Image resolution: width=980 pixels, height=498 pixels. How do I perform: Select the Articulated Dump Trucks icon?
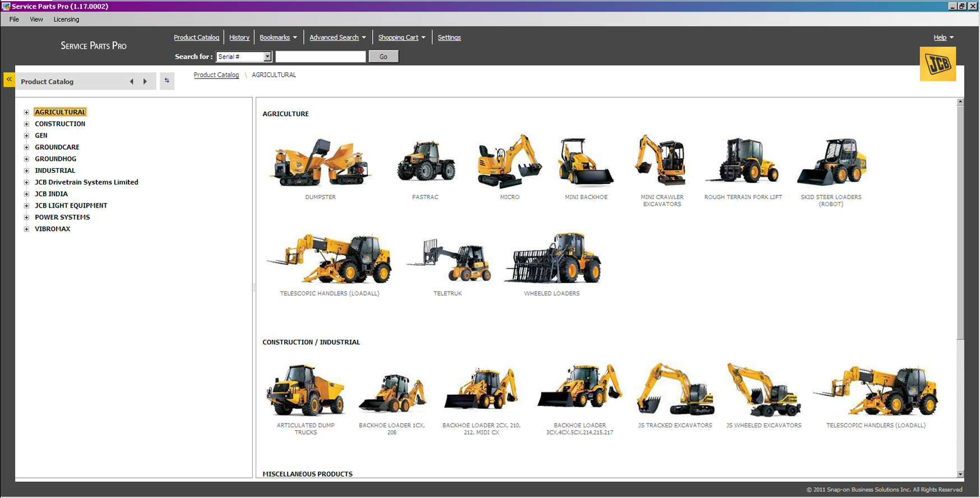pyautogui.click(x=306, y=390)
